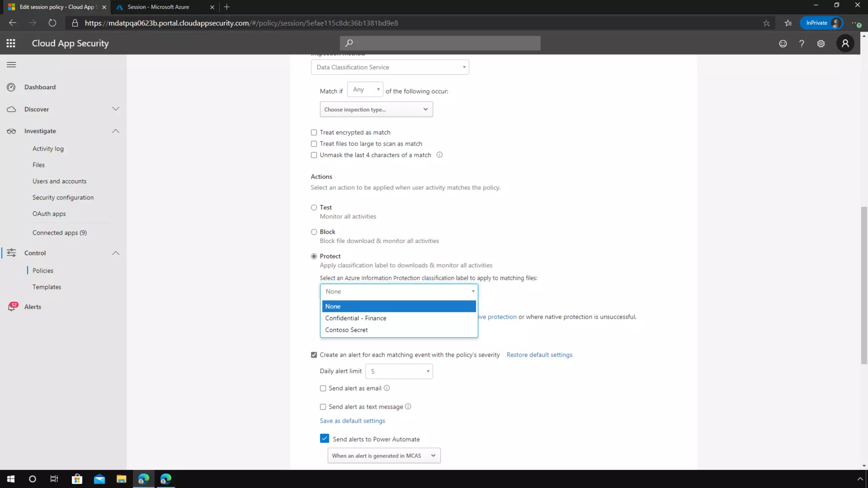Click info icon beside Unmask last 4 characters
Viewport: 868px width, 488px height.
(440, 155)
